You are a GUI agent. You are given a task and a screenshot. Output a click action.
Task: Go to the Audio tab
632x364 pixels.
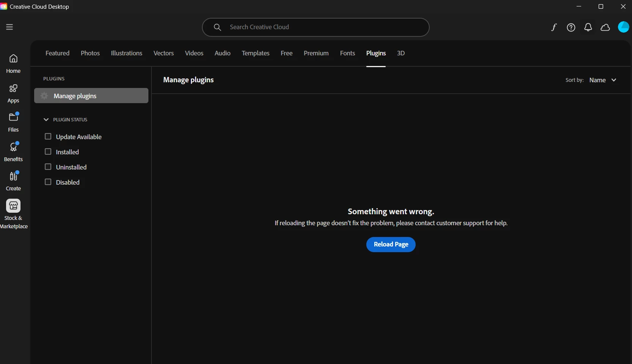pyautogui.click(x=222, y=53)
